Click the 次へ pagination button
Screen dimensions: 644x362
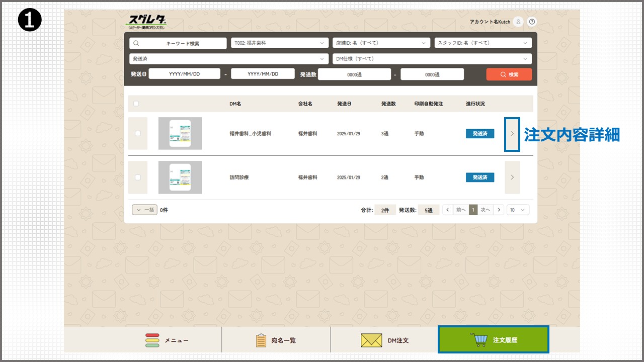[485, 210]
